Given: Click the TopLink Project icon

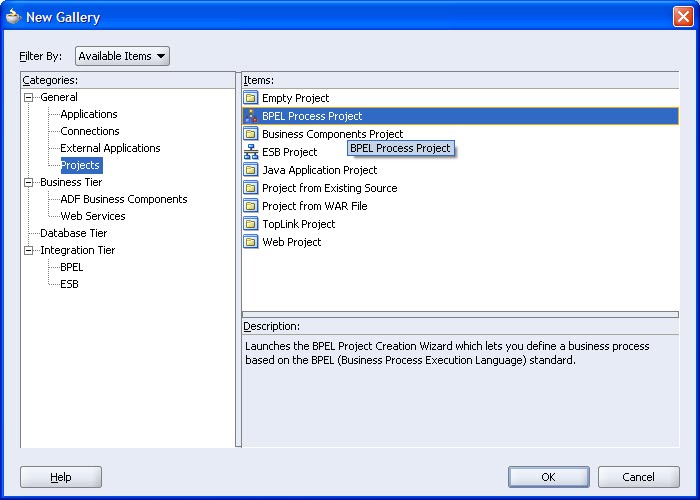Looking at the screenshot, I should click(x=251, y=224).
